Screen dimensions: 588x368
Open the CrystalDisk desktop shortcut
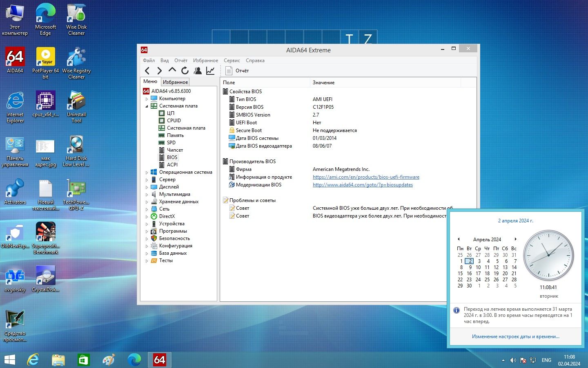[x=46, y=279]
